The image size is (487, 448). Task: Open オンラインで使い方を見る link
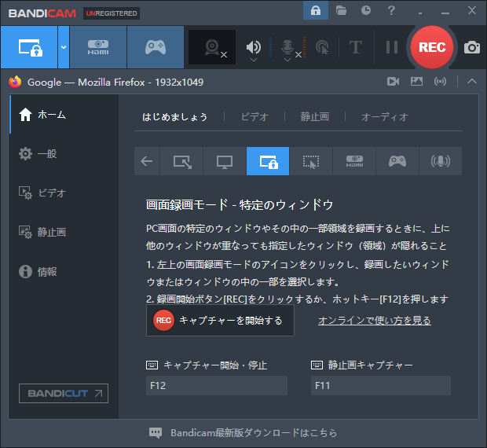click(375, 321)
